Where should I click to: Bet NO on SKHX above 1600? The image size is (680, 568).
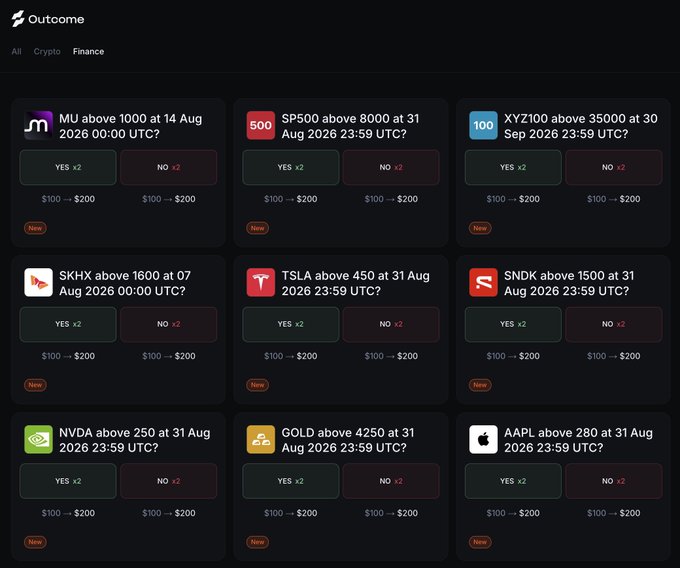169,324
